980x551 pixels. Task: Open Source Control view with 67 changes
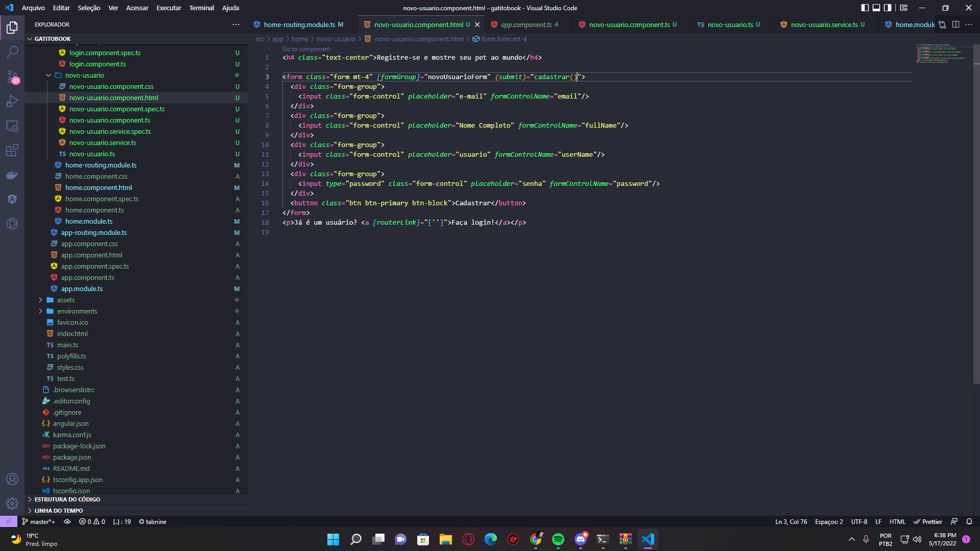pyautogui.click(x=12, y=77)
